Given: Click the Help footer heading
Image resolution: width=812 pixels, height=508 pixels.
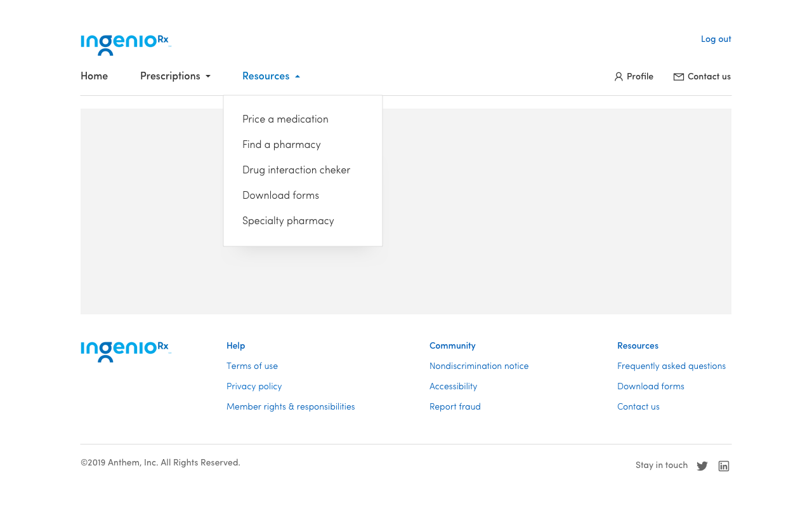Looking at the screenshot, I should (x=235, y=346).
